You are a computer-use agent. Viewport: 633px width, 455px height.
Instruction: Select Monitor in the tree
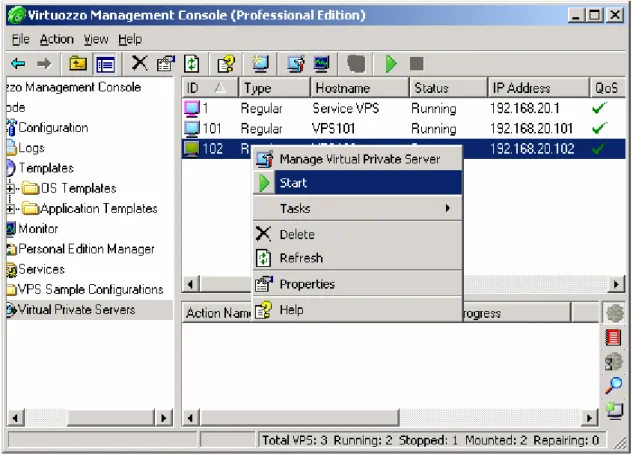tap(38, 229)
